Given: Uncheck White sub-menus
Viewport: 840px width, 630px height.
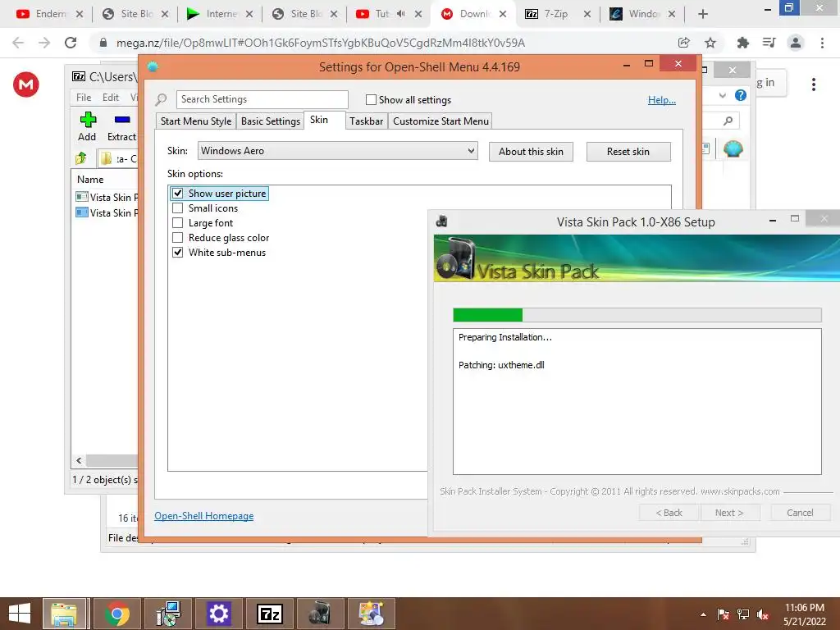Looking at the screenshot, I should coord(178,253).
